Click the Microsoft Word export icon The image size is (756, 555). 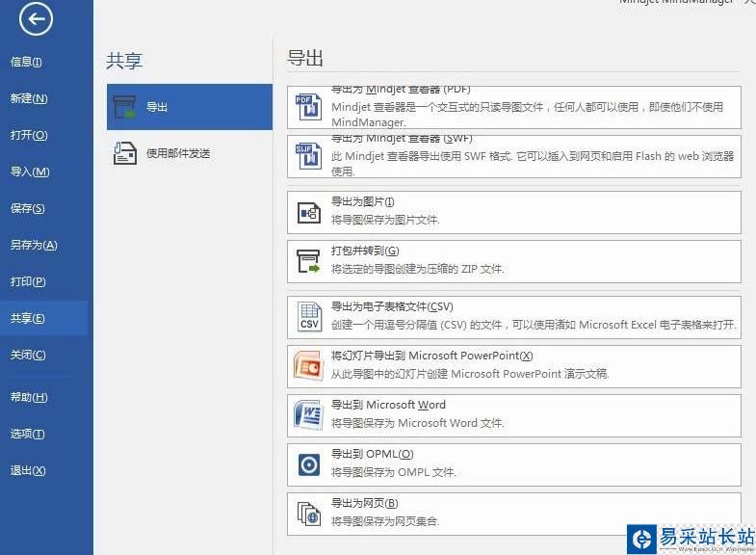coord(308,414)
